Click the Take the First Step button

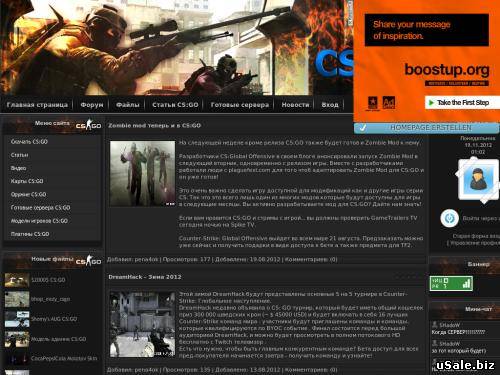click(462, 102)
